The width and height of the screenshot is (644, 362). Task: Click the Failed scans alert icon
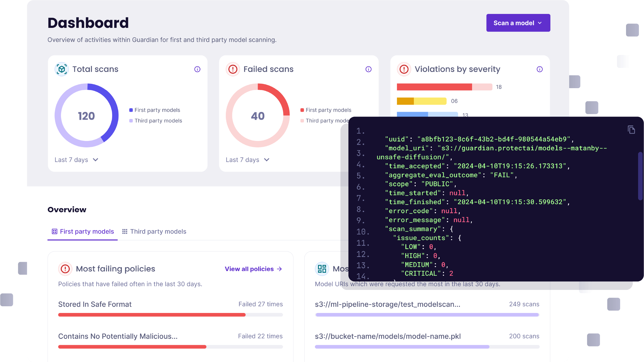point(233,69)
